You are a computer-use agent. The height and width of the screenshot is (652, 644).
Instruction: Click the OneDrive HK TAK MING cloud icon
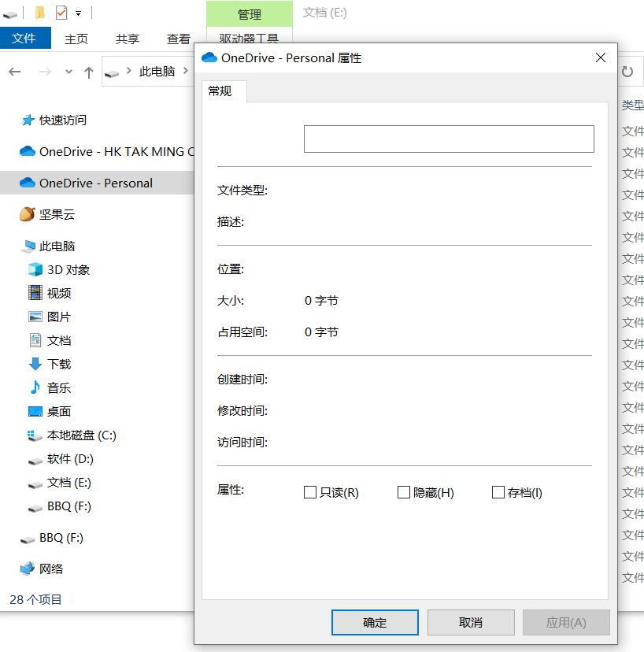click(28, 151)
